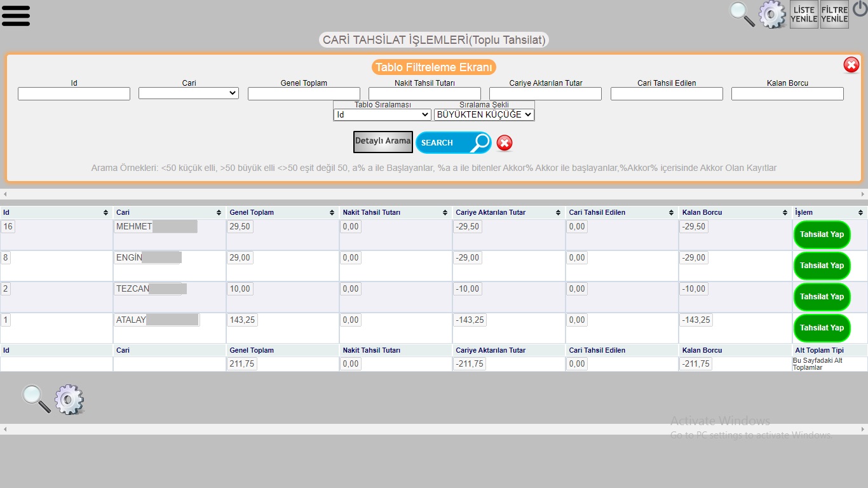868x488 pixels.
Task: Select the ENGİN cari cell
Action: click(148, 257)
